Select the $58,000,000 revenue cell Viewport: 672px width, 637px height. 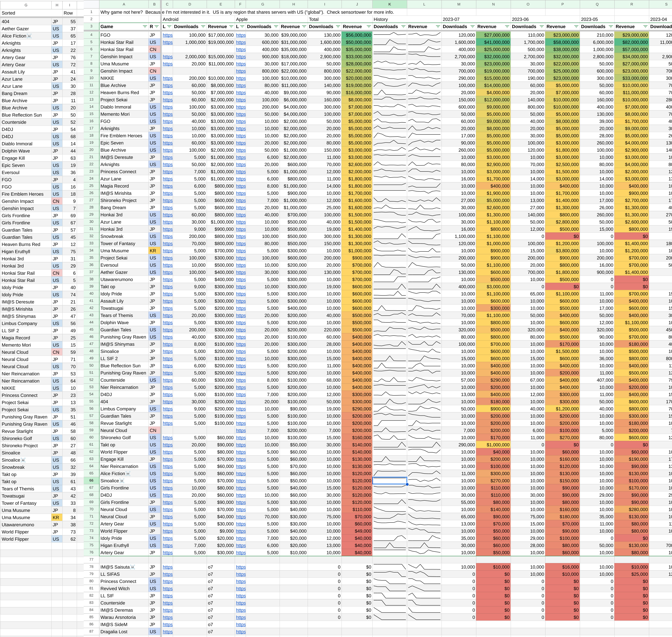(562, 42)
